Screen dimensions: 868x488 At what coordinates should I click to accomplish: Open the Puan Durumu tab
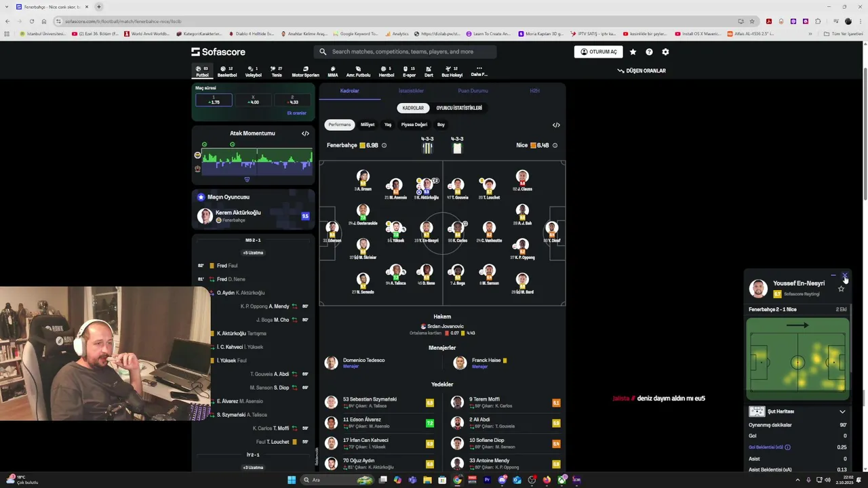click(473, 91)
